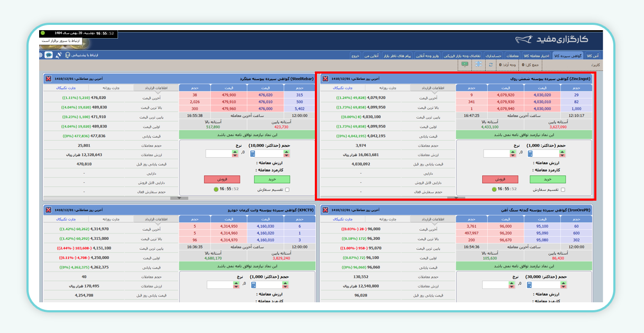Close the KMCT9 panel with its red X
The height and width of the screenshot is (333, 644).
tap(48, 210)
